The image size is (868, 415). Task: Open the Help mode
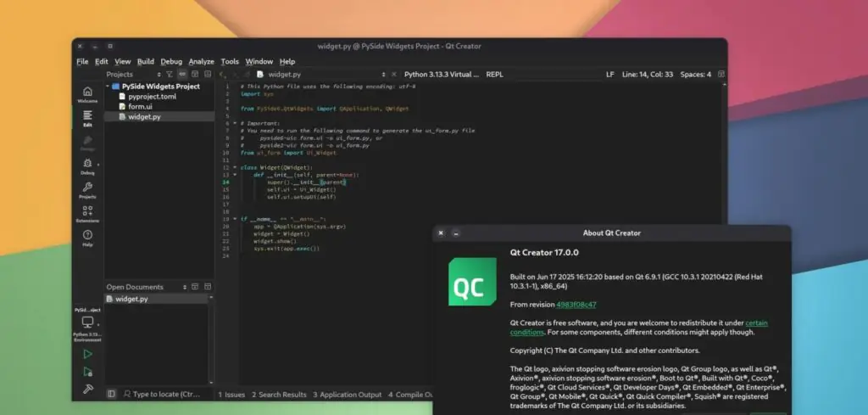click(x=87, y=238)
